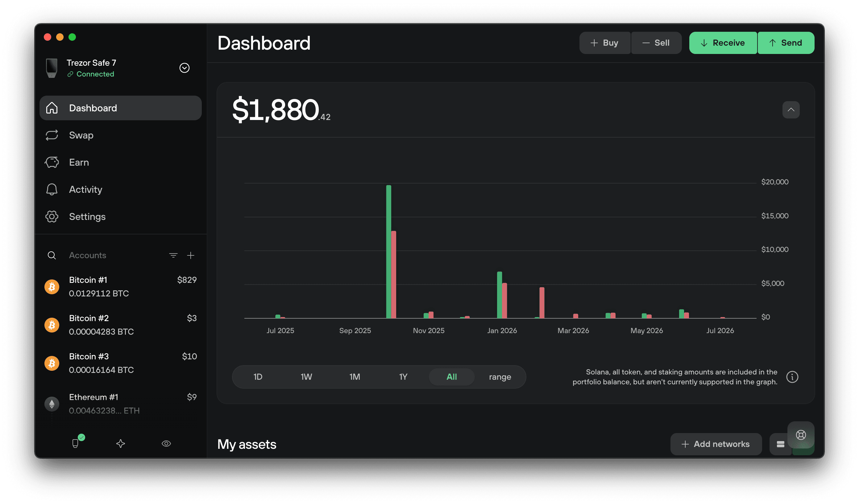Add a new account with plus icon

191,255
